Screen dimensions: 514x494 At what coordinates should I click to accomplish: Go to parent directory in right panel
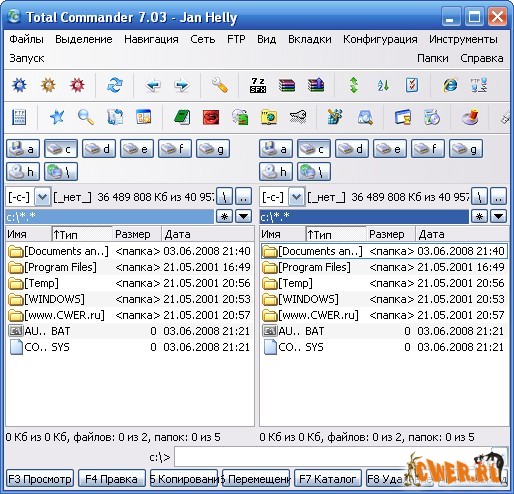498,197
